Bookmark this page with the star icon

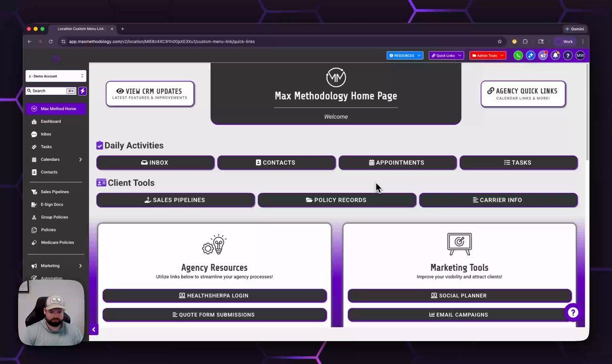pyautogui.click(x=500, y=41)
